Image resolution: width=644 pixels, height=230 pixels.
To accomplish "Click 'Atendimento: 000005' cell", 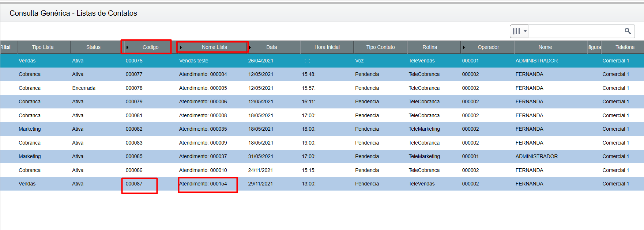I will click(x=203, y=88).
